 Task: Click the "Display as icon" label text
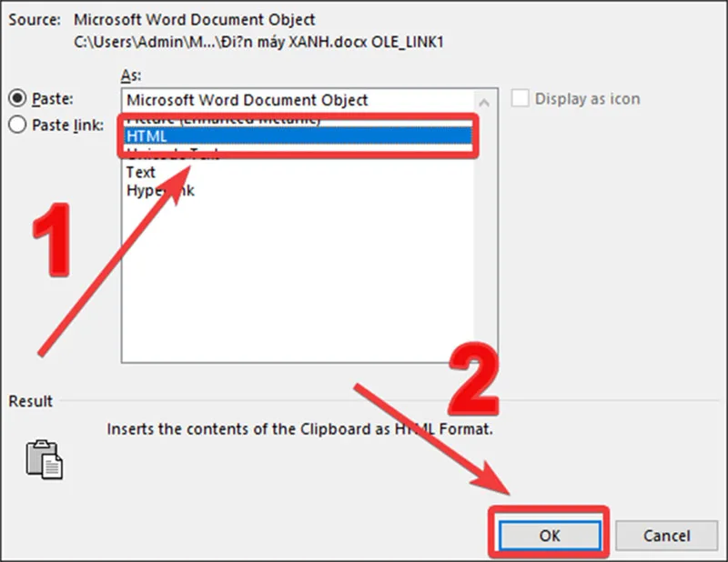(587, 98)
